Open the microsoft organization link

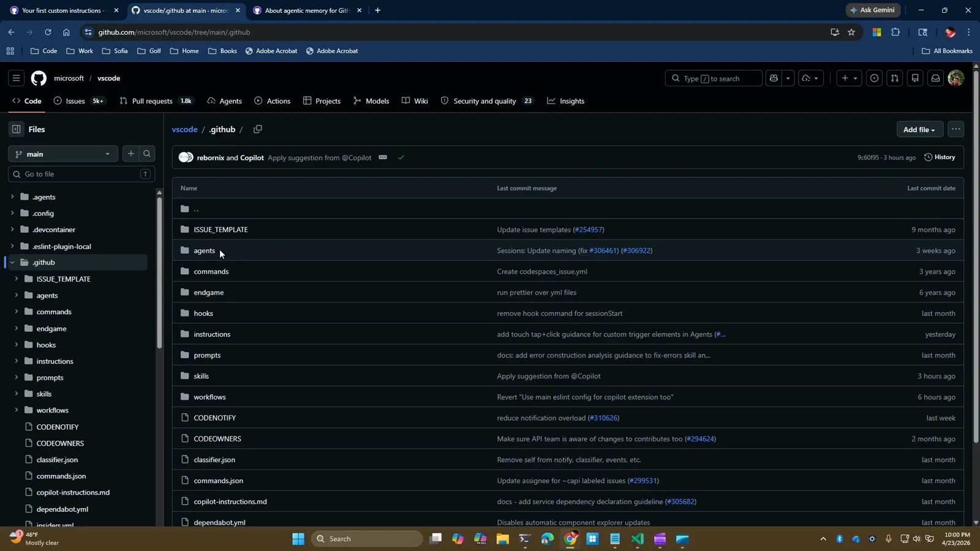click(x=69, y=78)
